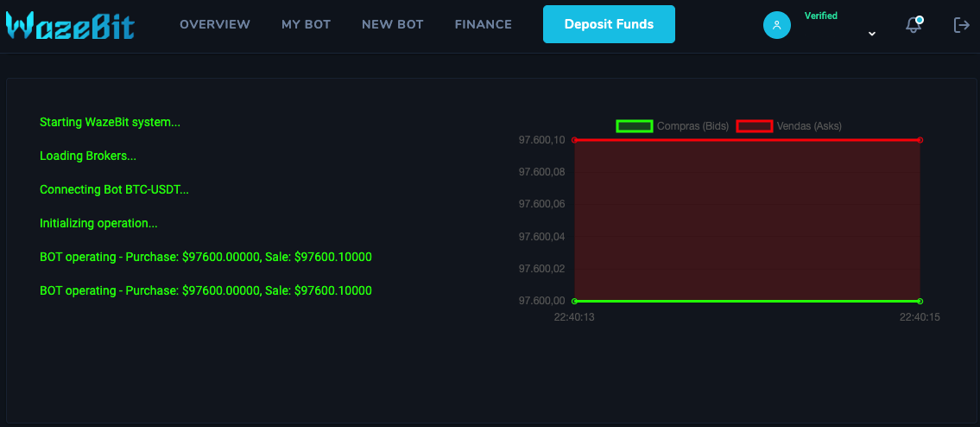This screenshot has width=980, height=427.
Task: Click the Compras (Bids) legend text
Action: pos(693,126)
